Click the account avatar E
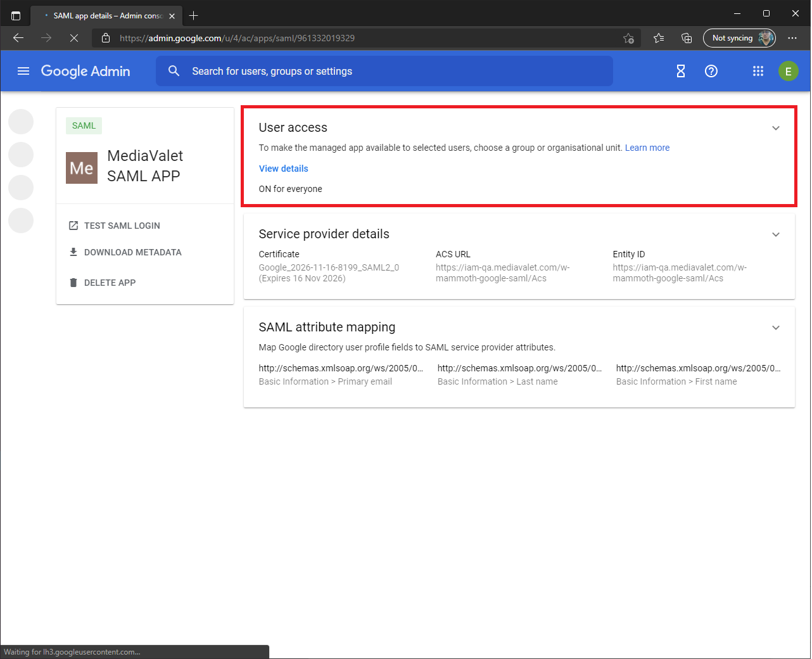The width and height of the screenshot is (812, 659). pyautogui.click(x=789, y=71)
